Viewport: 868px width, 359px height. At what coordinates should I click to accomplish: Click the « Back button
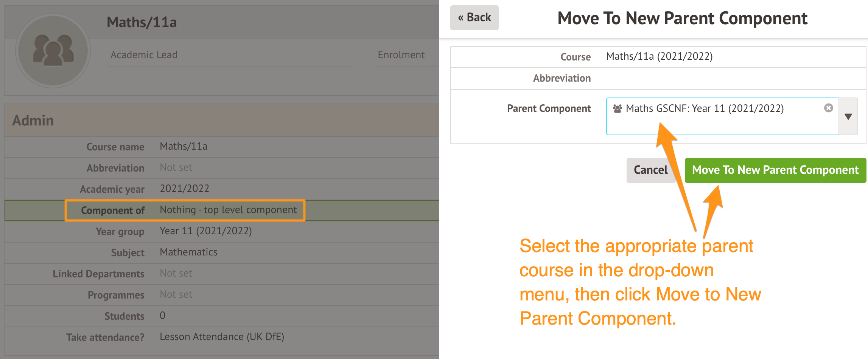tap(474, 17)
